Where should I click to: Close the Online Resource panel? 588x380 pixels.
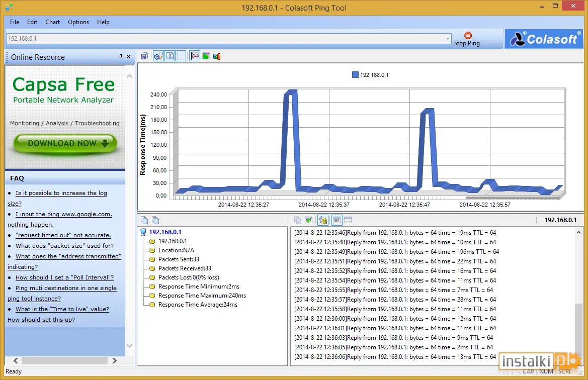(x=129, y=57)
